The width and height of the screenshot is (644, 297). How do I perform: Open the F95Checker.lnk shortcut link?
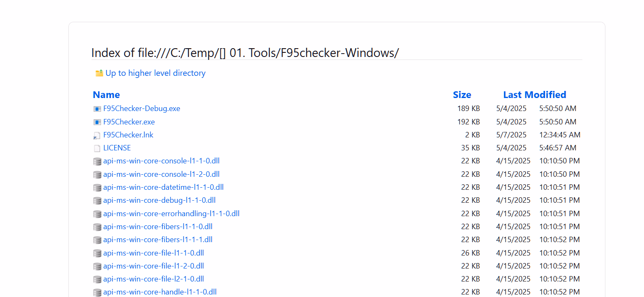128,135
